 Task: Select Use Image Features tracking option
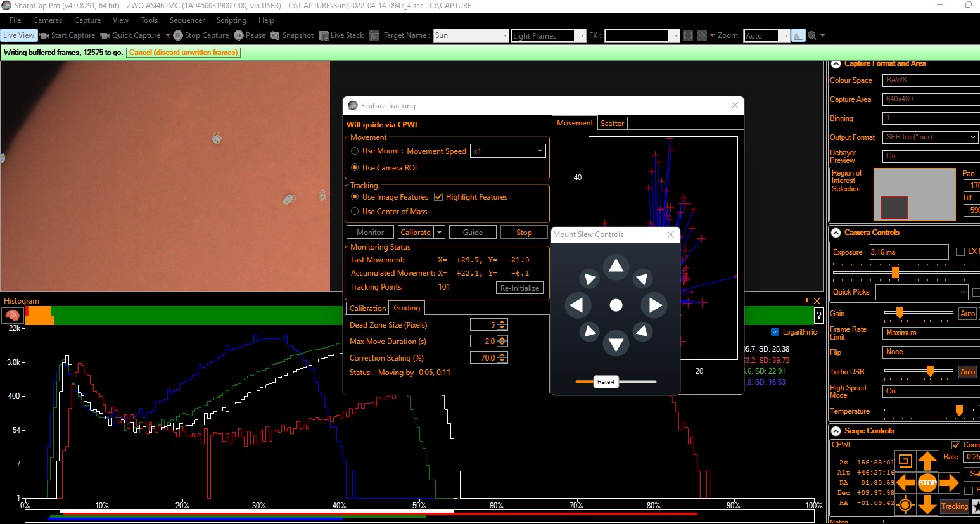click(355, 196)
